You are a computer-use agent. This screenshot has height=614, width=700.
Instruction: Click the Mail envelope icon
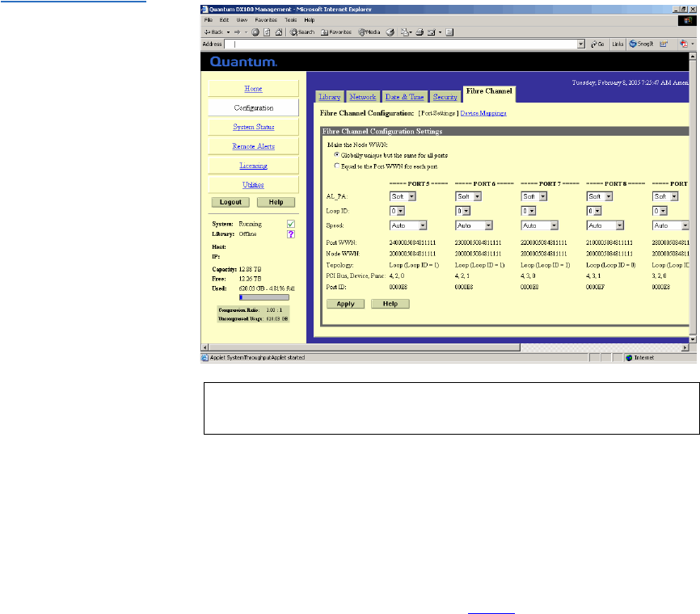pos(404,32)
